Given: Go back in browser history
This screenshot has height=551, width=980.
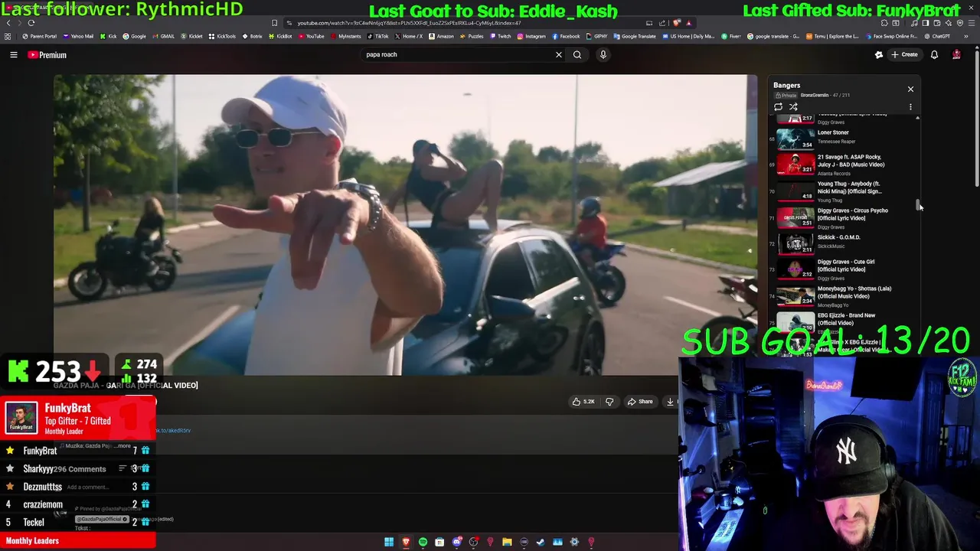Looking at the screenshot, I should (8, 23).
